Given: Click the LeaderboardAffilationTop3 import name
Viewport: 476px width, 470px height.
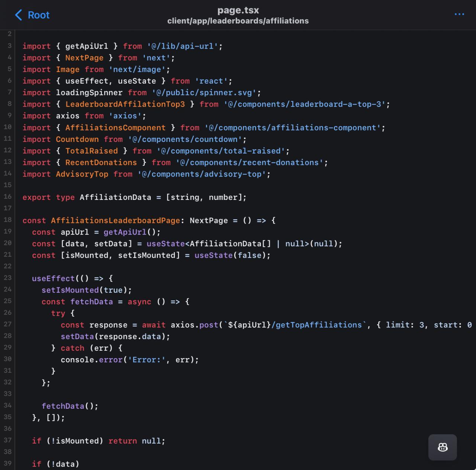Looking at the screenshot, I should coord(125,104).
